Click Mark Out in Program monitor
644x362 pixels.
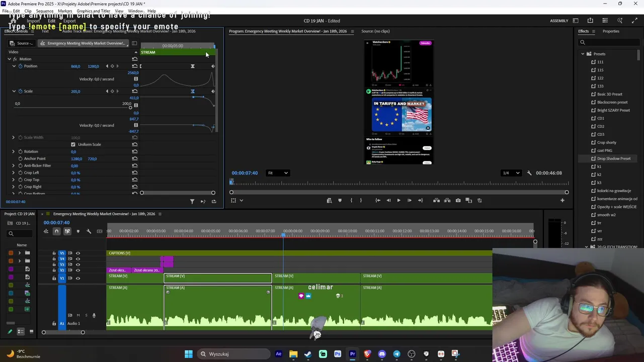pyautogui.click(x=361, y=201)
